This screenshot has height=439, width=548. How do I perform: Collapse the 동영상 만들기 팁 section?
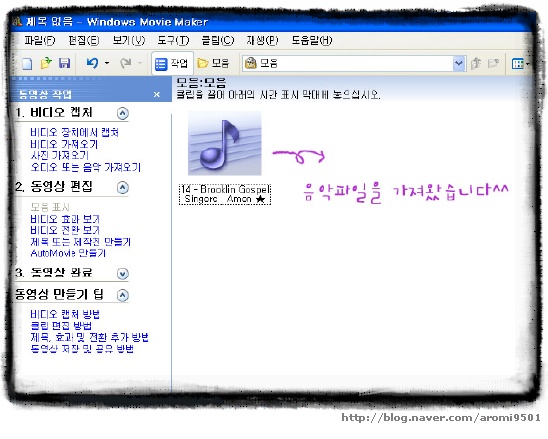(122, 295)
